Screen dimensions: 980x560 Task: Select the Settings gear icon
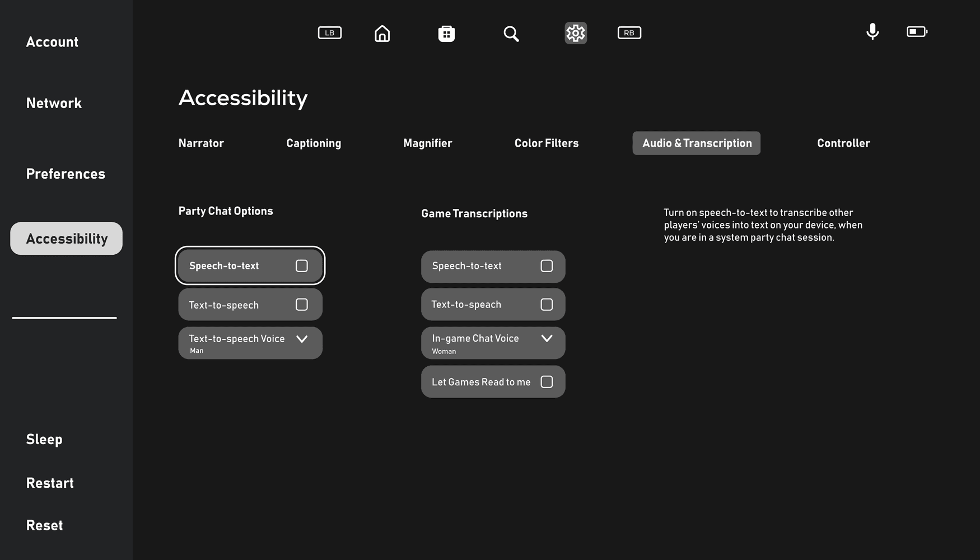(576, 33)
